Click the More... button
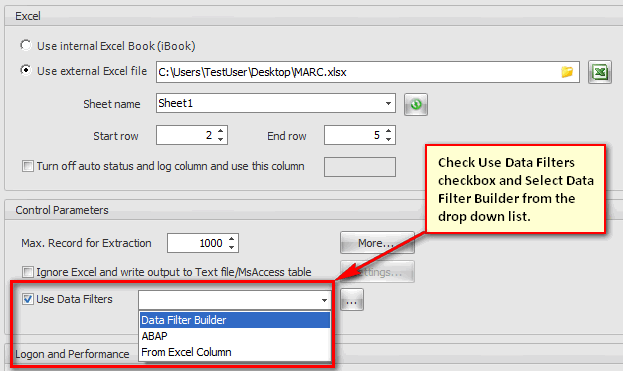 tap(377, 243)
